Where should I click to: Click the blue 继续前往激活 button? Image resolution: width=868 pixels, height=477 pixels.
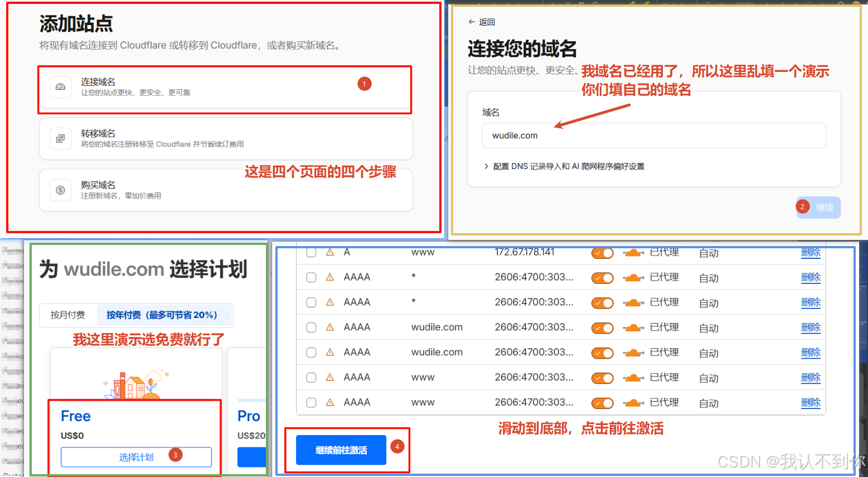341,450
